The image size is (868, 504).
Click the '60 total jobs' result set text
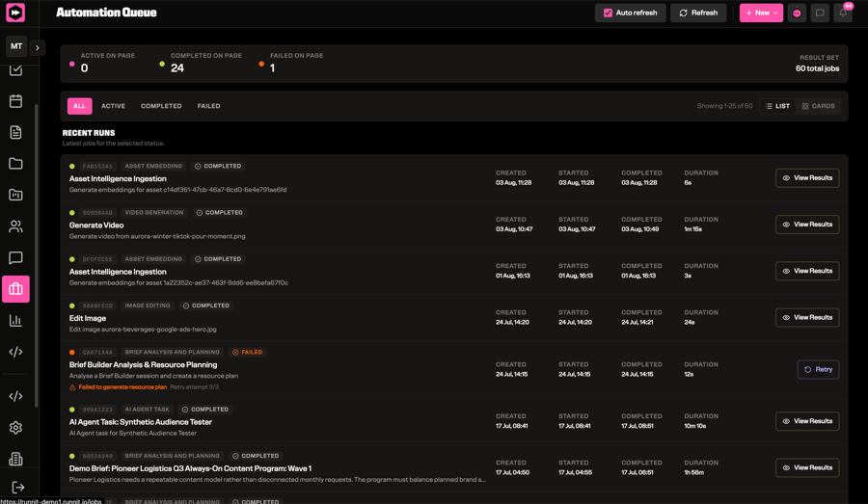coord(817,68)
